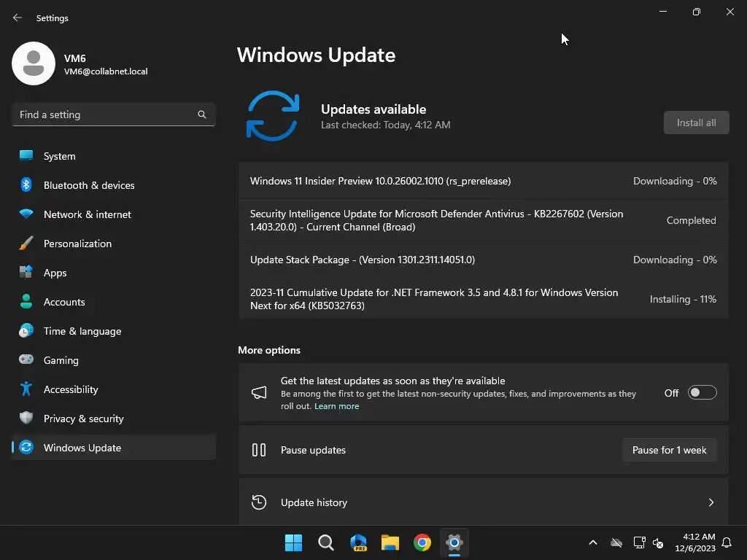Click the back arrow in Settings header
The width and height of the screenshot is (747, 560).
click(18, 17)
